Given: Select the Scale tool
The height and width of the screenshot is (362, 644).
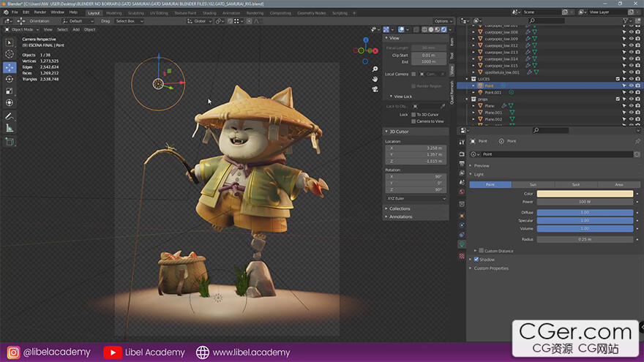Looking at the screenshot, I should point(10,91).
